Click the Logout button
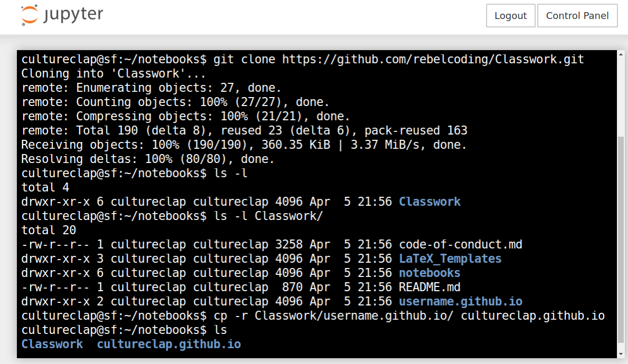Viewport: 628px width, 364px height. click(510, 16)
